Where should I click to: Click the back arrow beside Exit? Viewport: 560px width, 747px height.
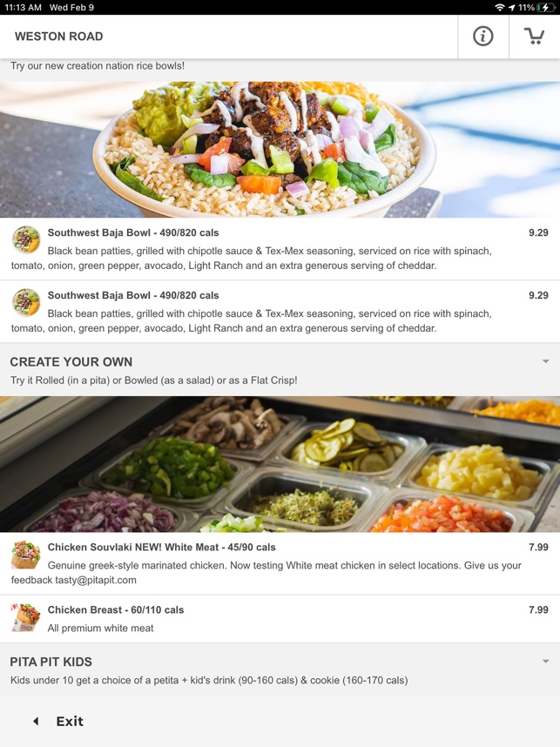pos(36,721)
